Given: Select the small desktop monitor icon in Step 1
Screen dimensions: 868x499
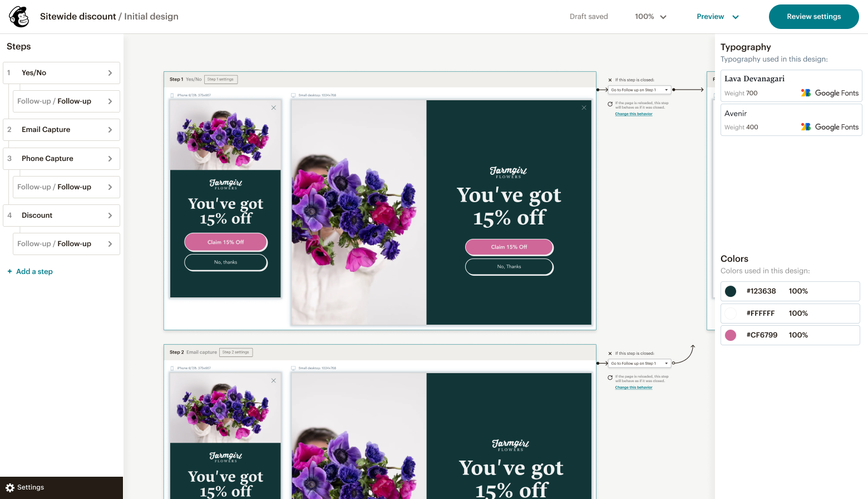Looking at the screenshot, I should coord(293,95).
